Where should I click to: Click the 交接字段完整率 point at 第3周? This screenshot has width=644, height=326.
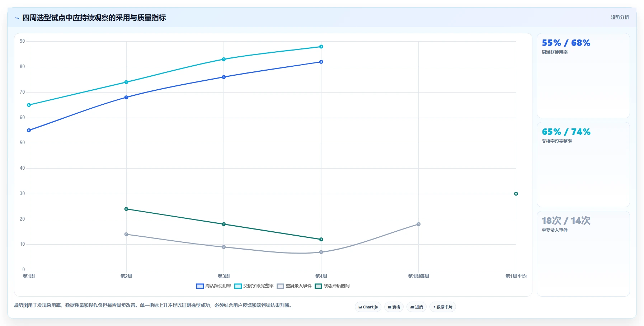click(x=224, y=59)
